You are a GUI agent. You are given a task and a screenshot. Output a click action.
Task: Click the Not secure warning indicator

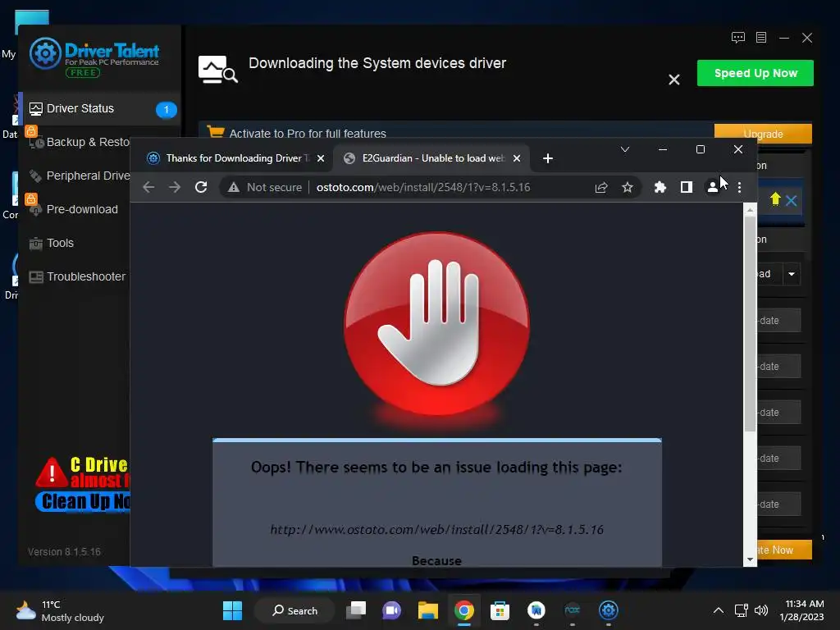click(x=265, y=188)
